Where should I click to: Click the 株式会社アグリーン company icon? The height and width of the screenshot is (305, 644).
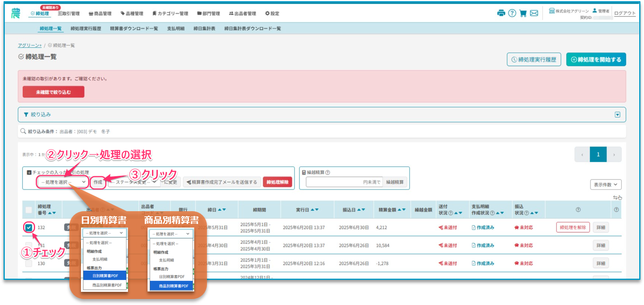click(x=552, y=11)
